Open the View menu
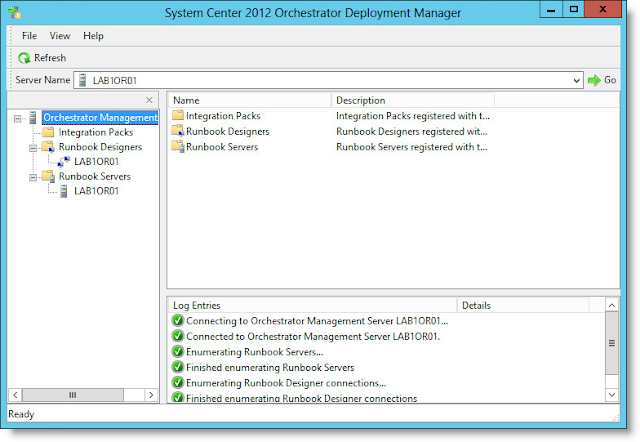The image size is (640, 442). (x=60, y=36)
